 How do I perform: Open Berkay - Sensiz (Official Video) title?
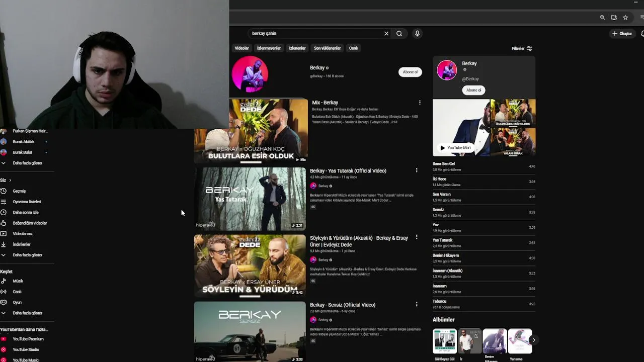pos(343,305)
